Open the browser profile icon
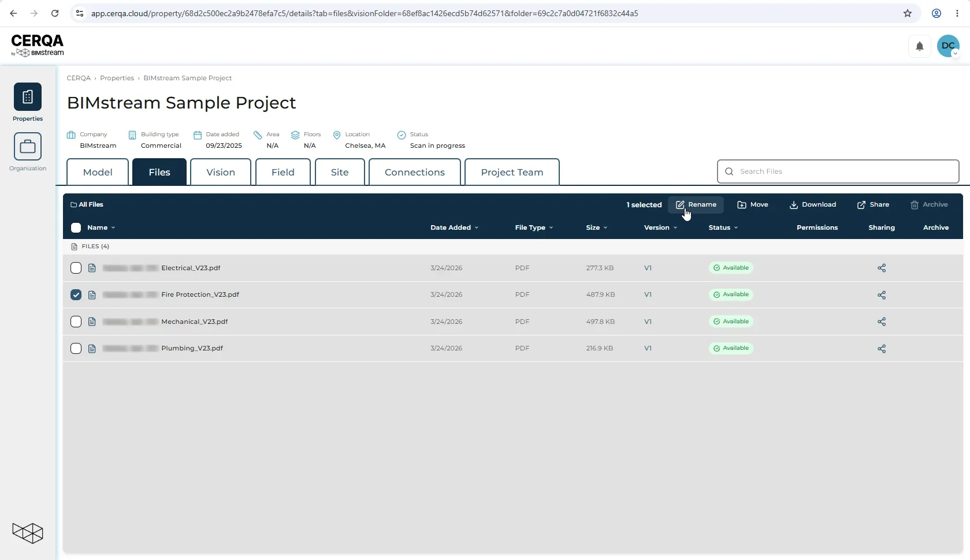970x560 pixels. coord(936,13)
